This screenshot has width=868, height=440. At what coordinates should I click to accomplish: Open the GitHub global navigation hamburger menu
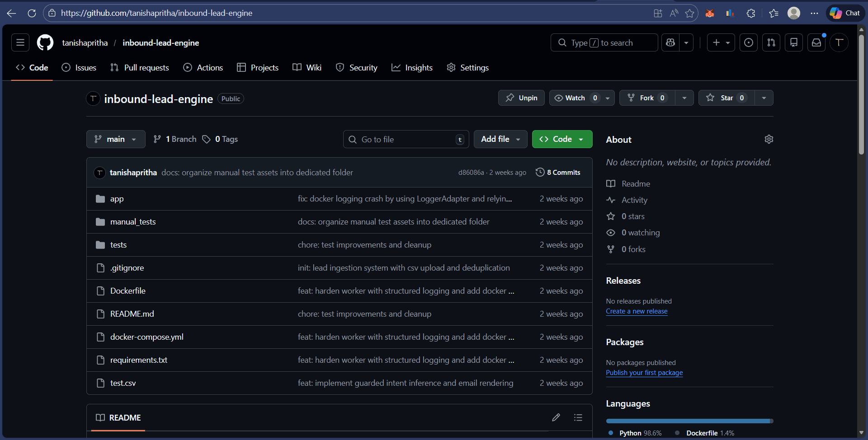click(x=20, y=42)
